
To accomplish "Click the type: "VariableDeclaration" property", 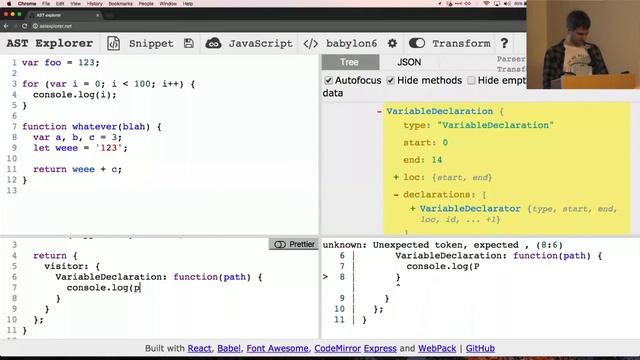I will (478, 125).
